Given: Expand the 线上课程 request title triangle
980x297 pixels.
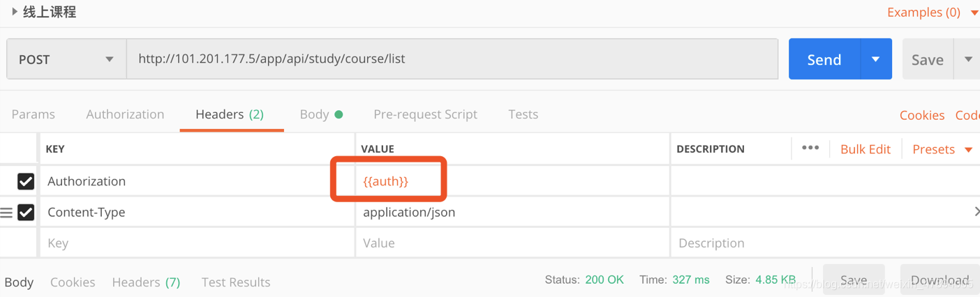Looking at the screenshot, I should (14, 12).
